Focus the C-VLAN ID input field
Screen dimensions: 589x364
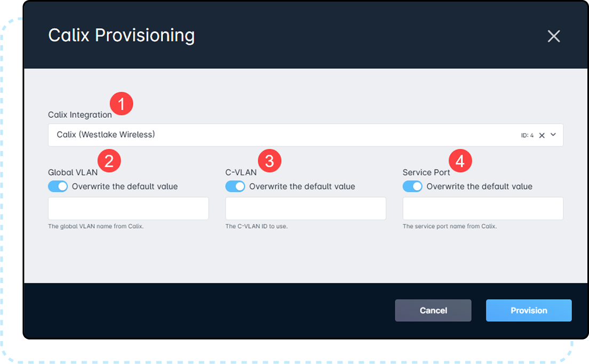point(306,208)
